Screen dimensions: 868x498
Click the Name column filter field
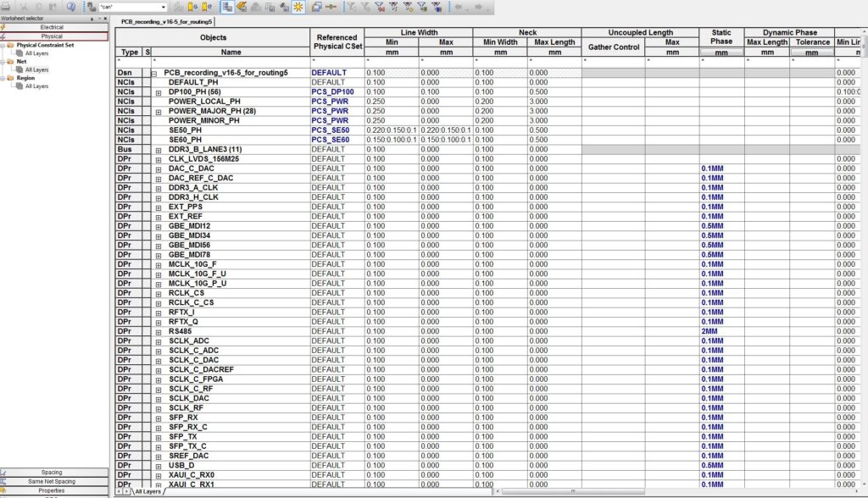click(x=229, y=62)
